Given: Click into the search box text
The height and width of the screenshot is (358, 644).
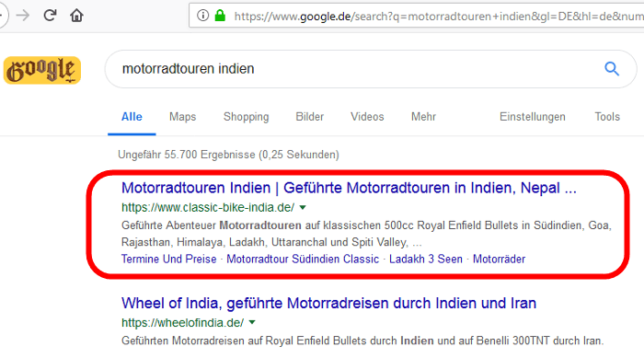Looking at the screenshot, I should tap(188, 69).
